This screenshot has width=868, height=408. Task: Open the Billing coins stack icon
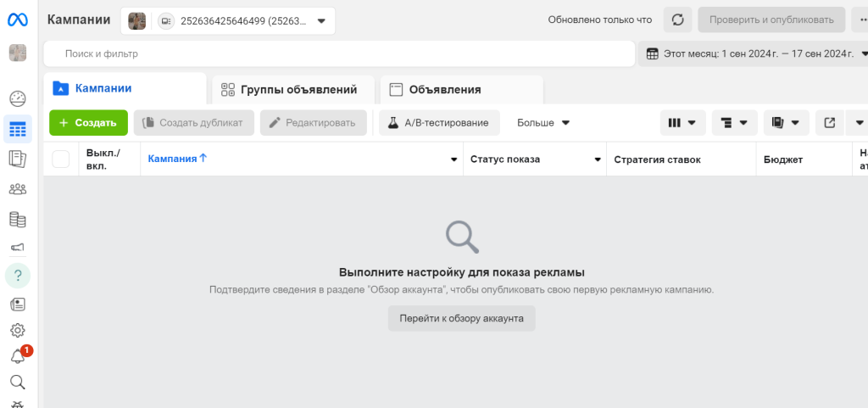point(18,219)
